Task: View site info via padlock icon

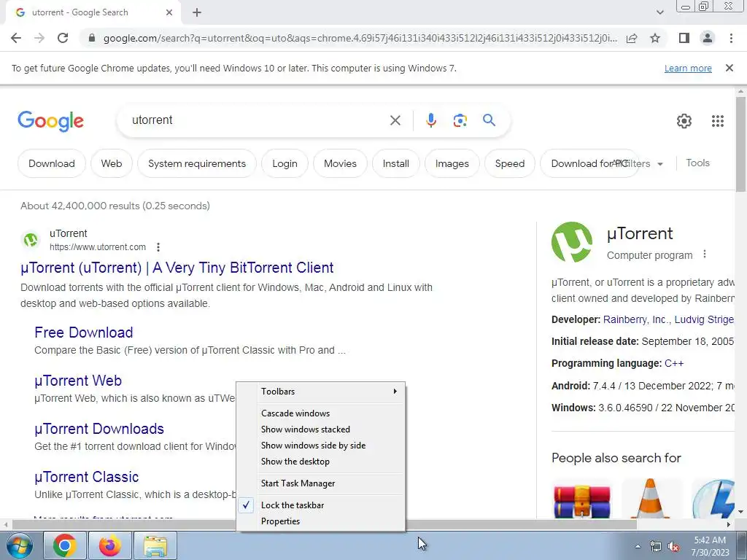Action: click(x=92, y=38)
